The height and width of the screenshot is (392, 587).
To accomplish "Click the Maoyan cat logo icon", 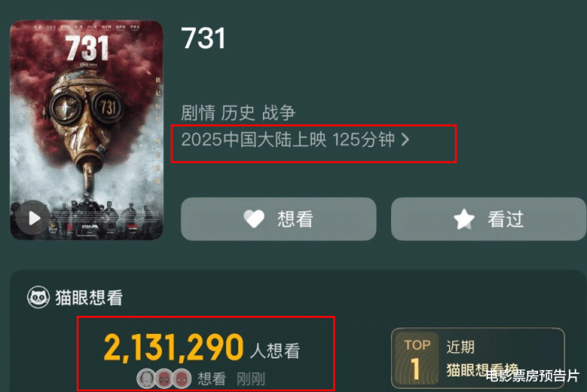I will [x=38, y=297].
